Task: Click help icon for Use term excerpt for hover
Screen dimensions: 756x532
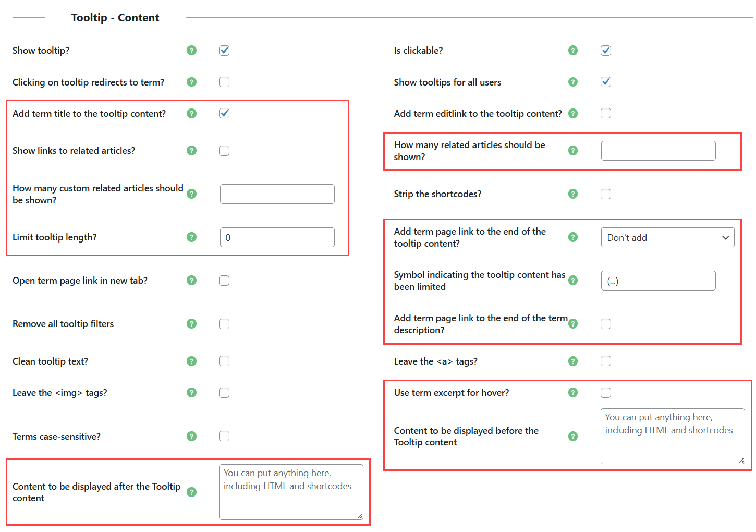Action: pos(573,392)
